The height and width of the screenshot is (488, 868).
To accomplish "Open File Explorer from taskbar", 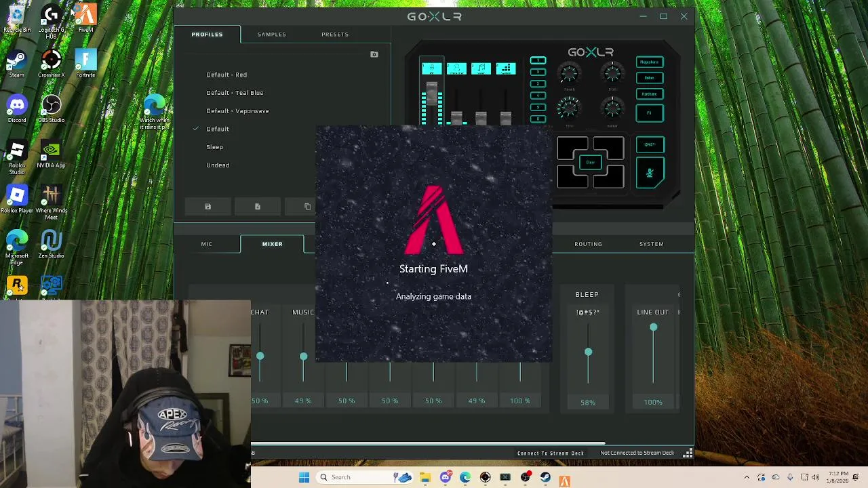I will click(x=425, y=478).
